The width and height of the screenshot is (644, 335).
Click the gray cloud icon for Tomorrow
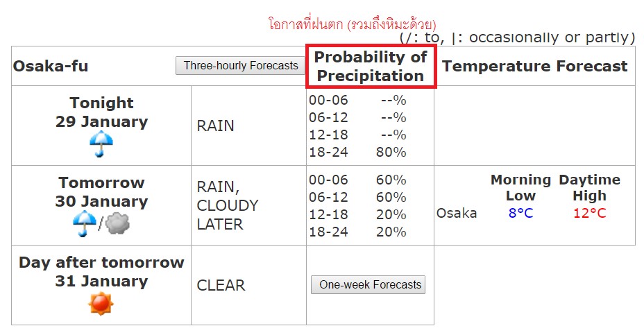[x=117, y=224]
